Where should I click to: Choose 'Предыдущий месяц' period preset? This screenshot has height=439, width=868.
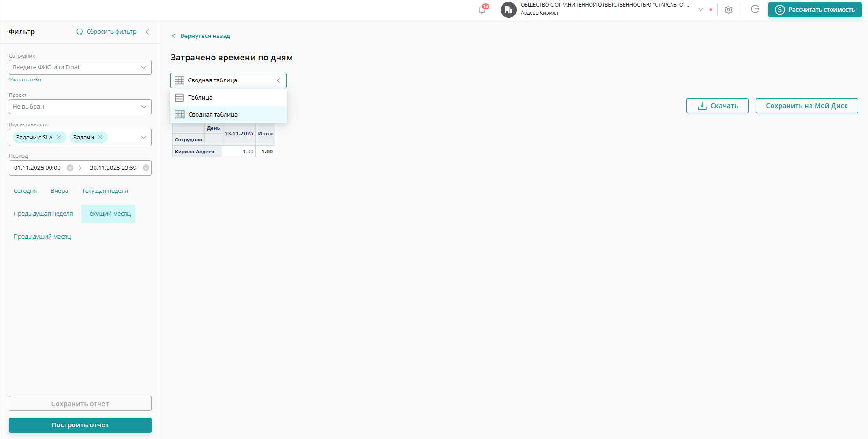coord(42,237)
